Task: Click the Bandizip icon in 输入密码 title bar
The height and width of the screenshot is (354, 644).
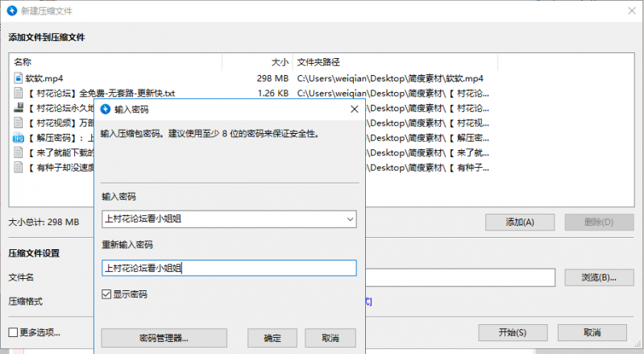Action: pyautogui.click(x=105, y=109)
